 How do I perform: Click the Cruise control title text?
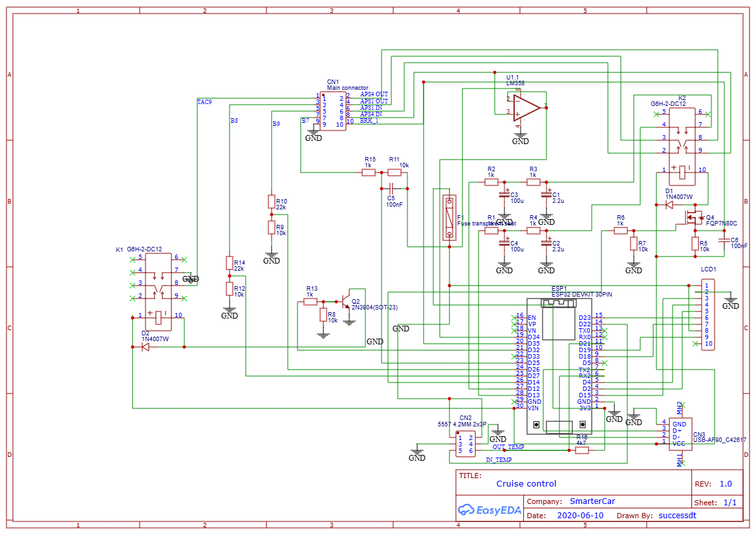[x=526, y=484]
